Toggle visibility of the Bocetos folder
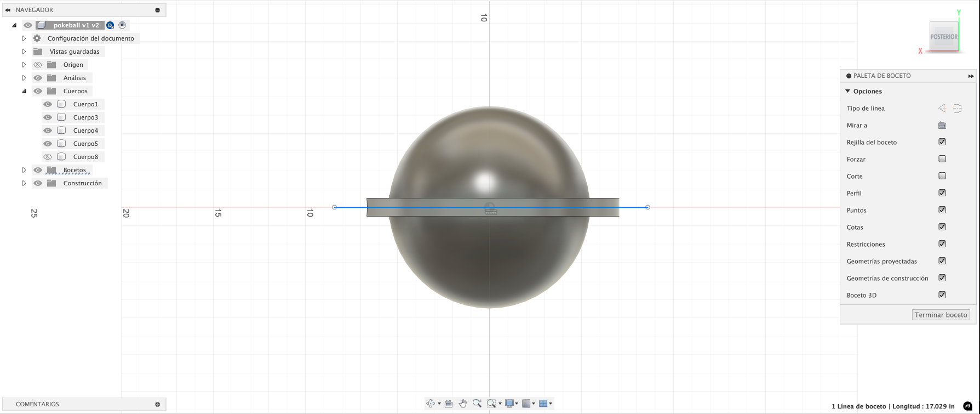 click(38, 170)
